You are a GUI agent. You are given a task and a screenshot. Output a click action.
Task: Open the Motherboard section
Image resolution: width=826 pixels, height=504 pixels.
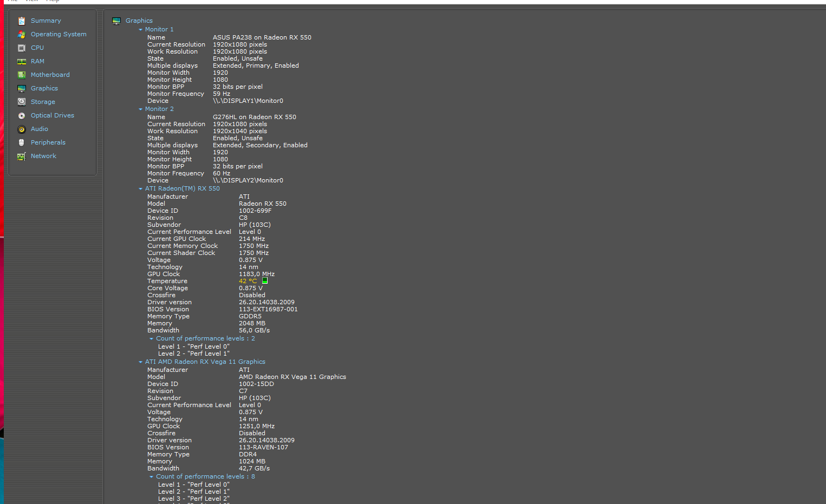tap(50, 75)
